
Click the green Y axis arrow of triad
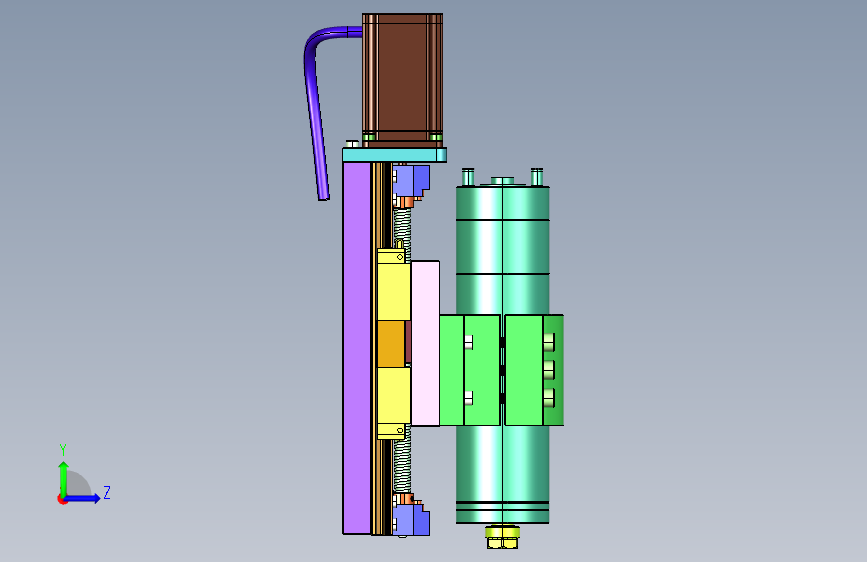[64, 477]
